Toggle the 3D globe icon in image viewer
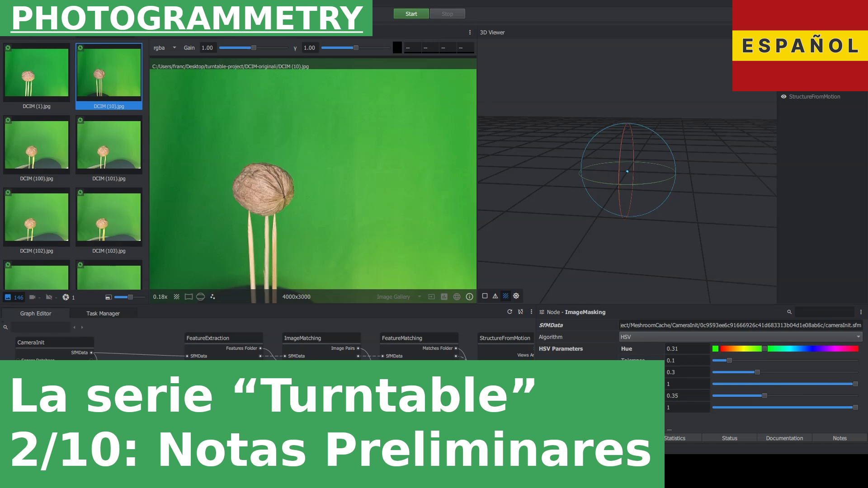 tap(457, 297)
